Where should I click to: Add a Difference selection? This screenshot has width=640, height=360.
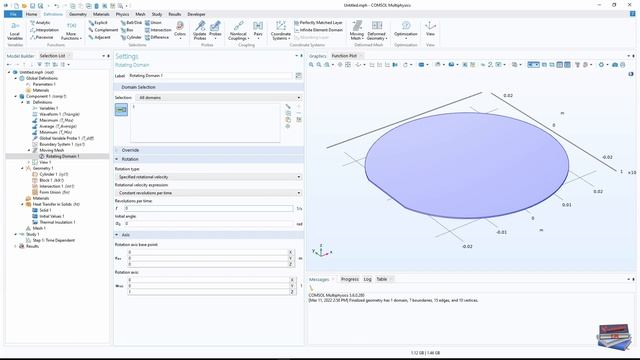157,37
